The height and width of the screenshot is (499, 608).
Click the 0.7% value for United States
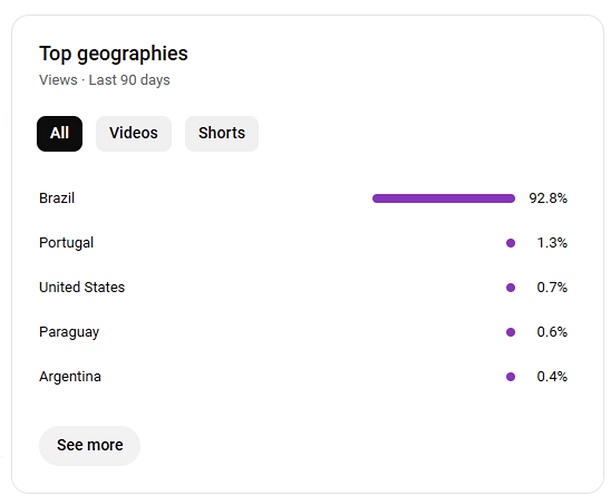point(552,288)
